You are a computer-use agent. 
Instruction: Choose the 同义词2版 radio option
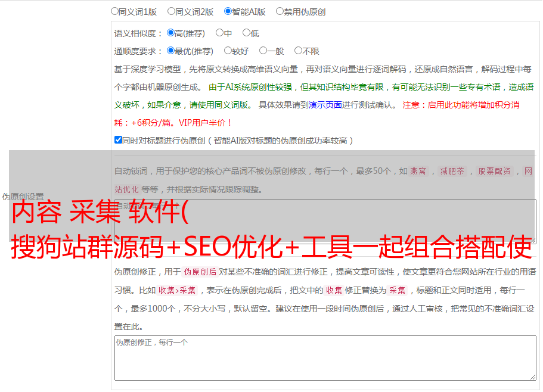pyautogui.click(x=172, y=11)
